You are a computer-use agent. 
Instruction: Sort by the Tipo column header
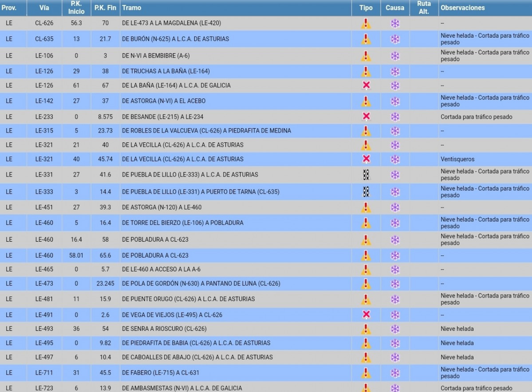point(366,8)
